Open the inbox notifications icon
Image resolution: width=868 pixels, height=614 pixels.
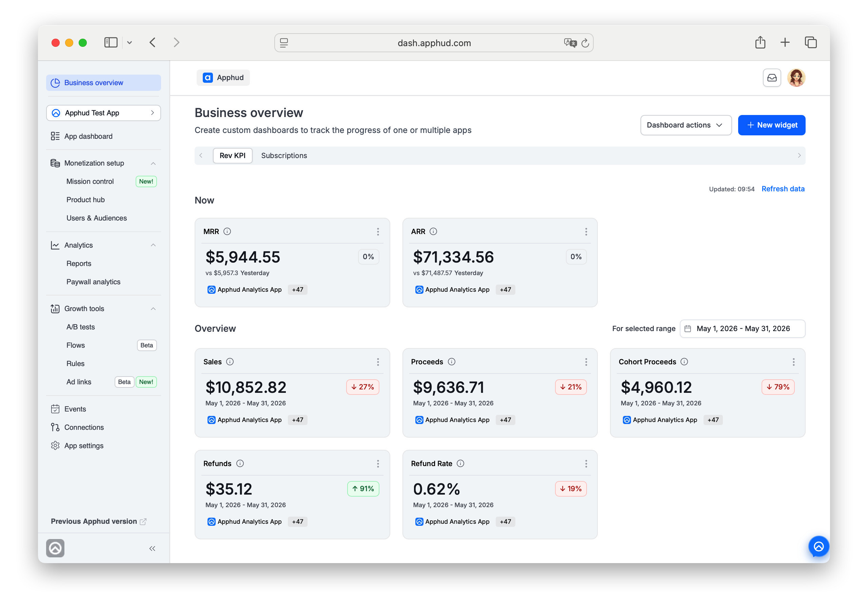click(772, 78)
